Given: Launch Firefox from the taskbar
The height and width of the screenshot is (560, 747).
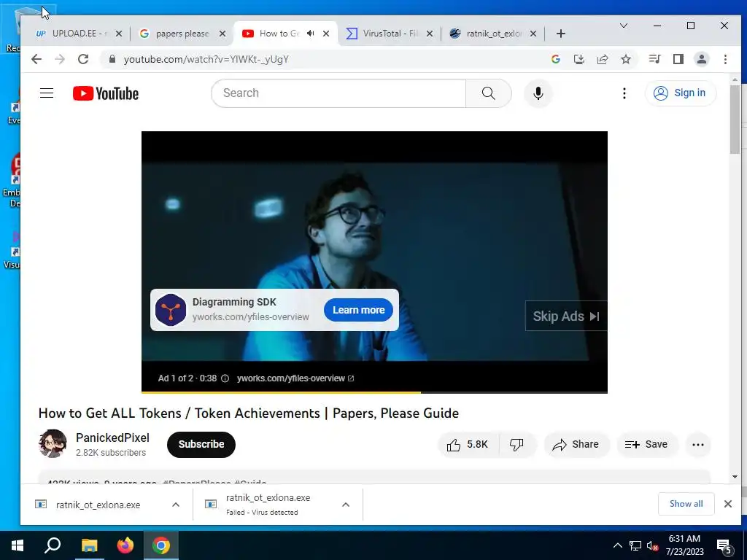Looking at the screenshot, I should (x=125, y=545).
